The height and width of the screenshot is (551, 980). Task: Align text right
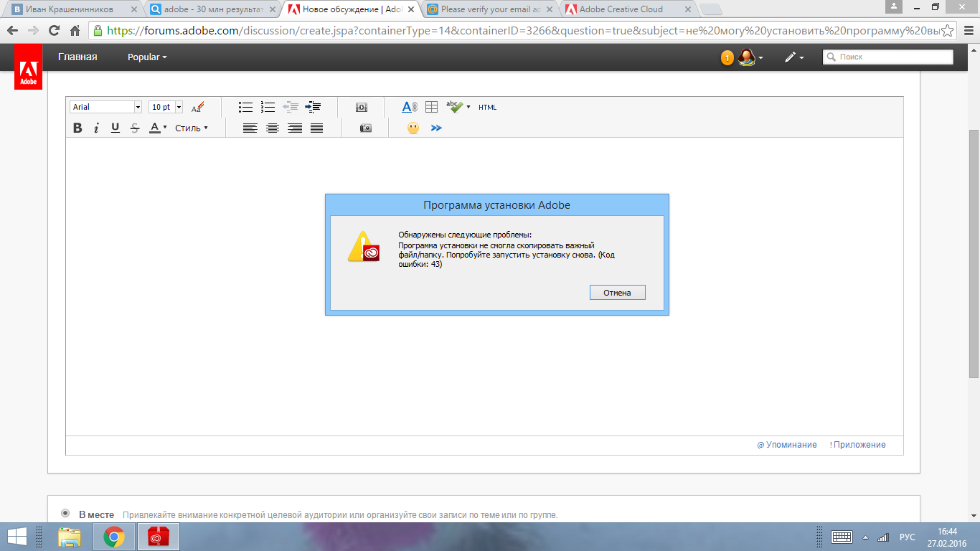pyautogui.click(x=295, y=128)
